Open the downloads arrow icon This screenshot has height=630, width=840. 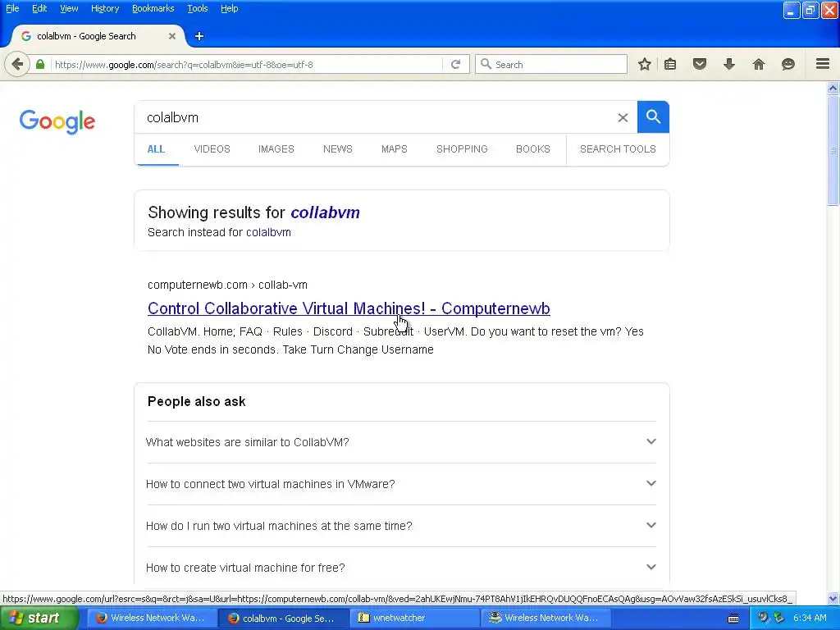click(729, 64)
